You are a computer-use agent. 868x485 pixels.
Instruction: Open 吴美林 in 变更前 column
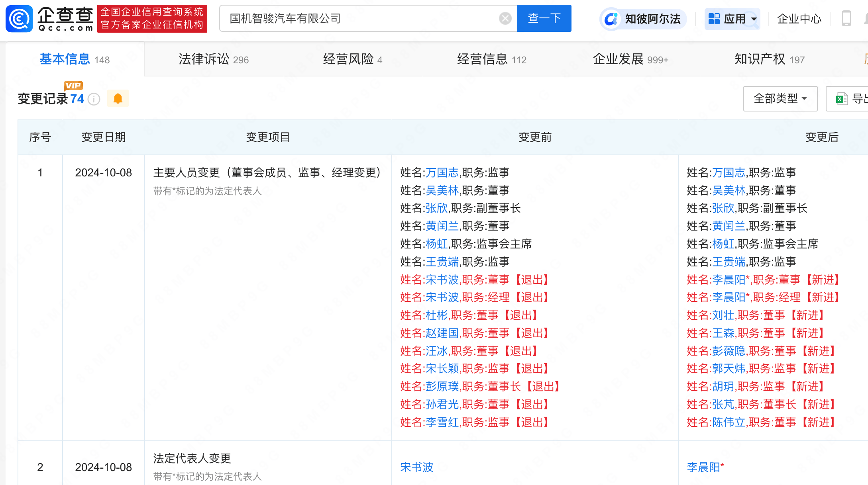point(442,190)
